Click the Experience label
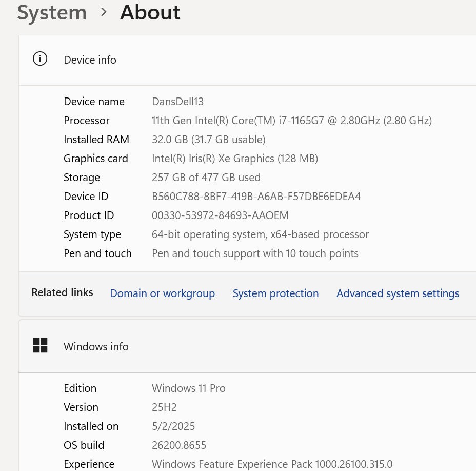Viewport: 476px width, 471px height. (89, 464)
